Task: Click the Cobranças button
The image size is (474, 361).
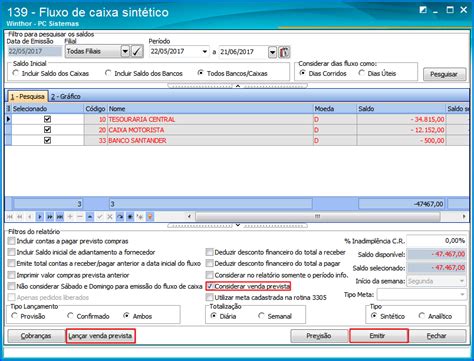Action: pyautogui.click(x=36, y=336)
